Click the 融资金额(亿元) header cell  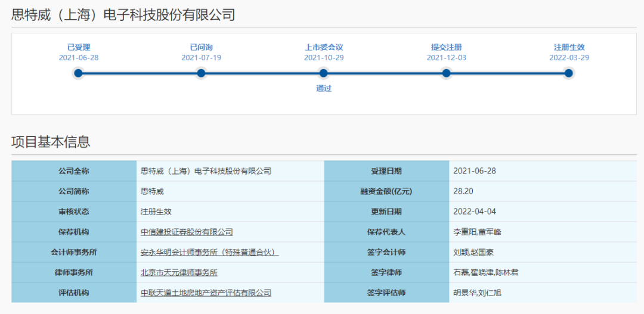386,191
